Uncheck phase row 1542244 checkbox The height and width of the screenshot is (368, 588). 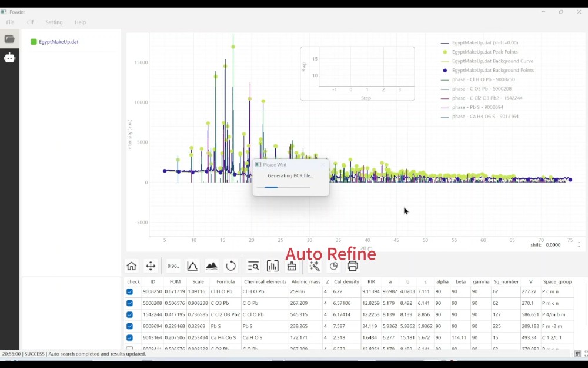130,314
